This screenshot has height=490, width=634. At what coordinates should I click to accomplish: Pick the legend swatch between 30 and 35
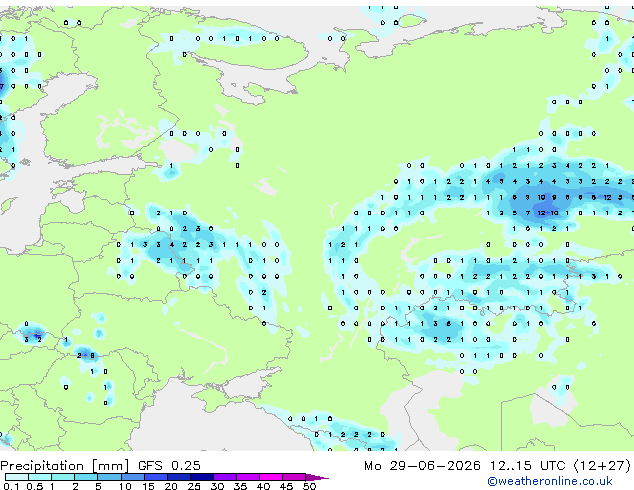click(x=225, y=477)
